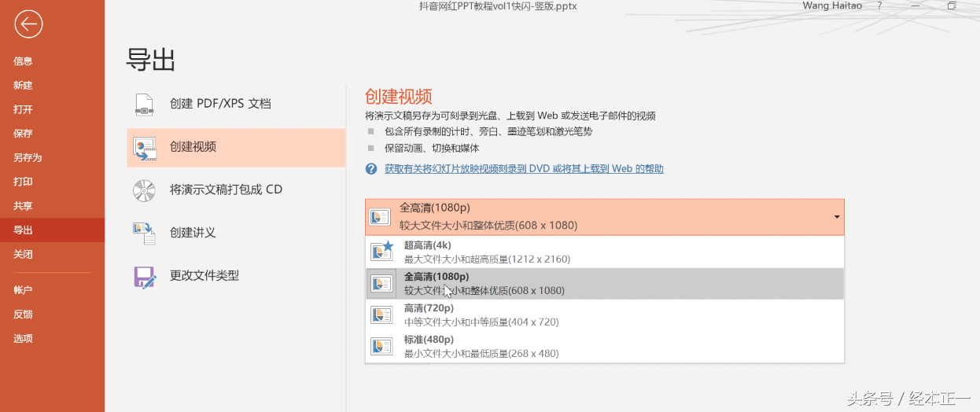
Task: Choose 标准(480p) video quality
Action: click(604, 347)
